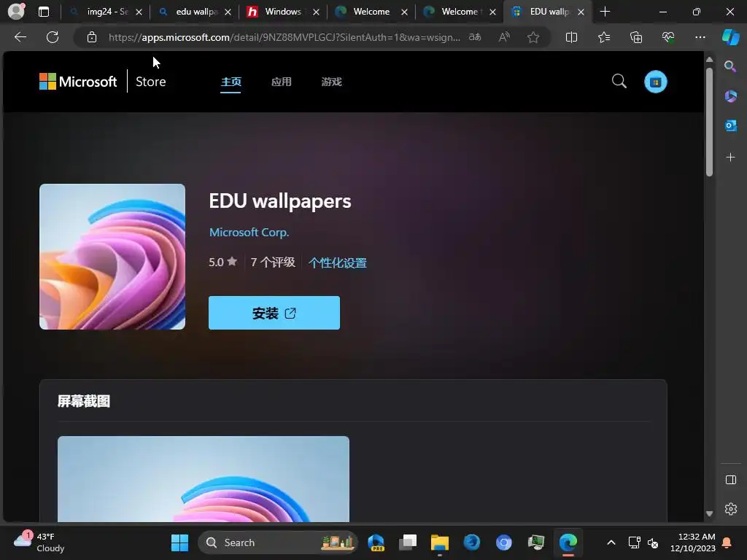Image resolution: width=747 pixels, height=560 pixels.
Task: Launch Copilot from the toolbar
Action: tap(730, 37)
